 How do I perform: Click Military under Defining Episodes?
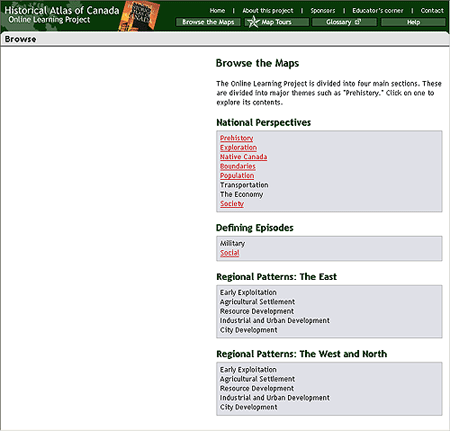click(232, 243)
